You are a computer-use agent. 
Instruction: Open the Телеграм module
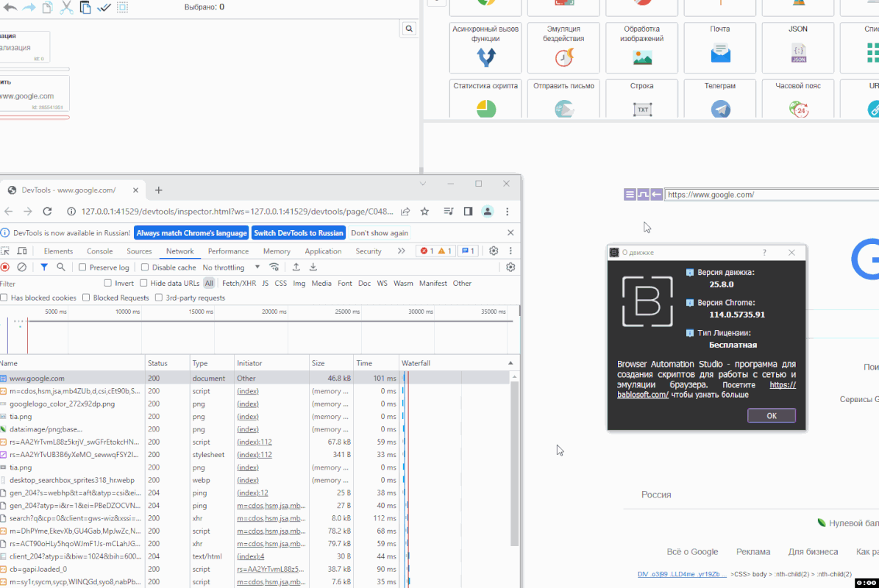tap(720, 99)
